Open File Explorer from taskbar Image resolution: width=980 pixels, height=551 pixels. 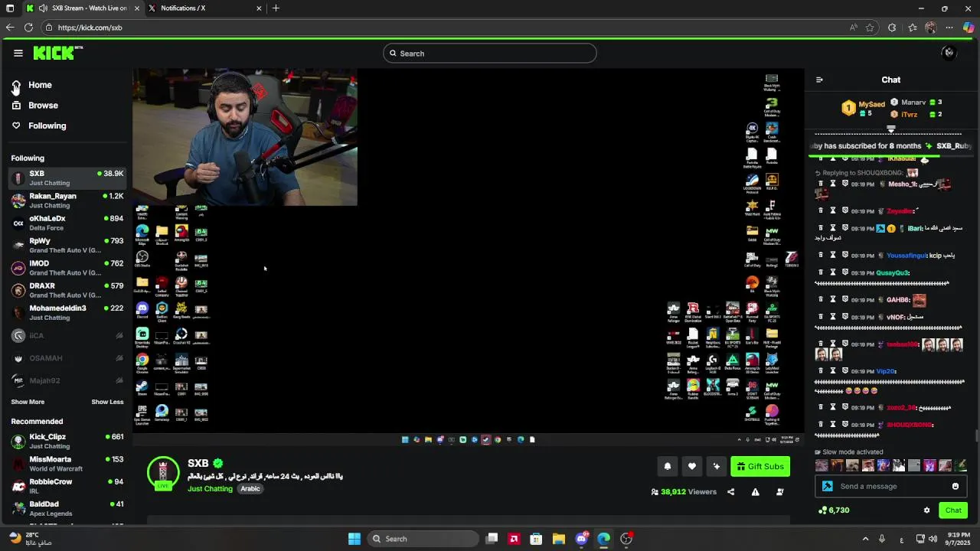[x=558, y=539]
